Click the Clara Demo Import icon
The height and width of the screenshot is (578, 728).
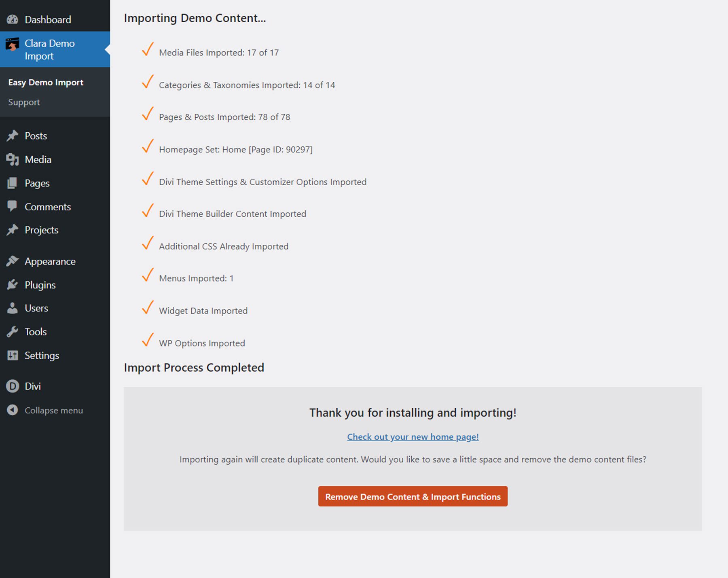point(13,44)
